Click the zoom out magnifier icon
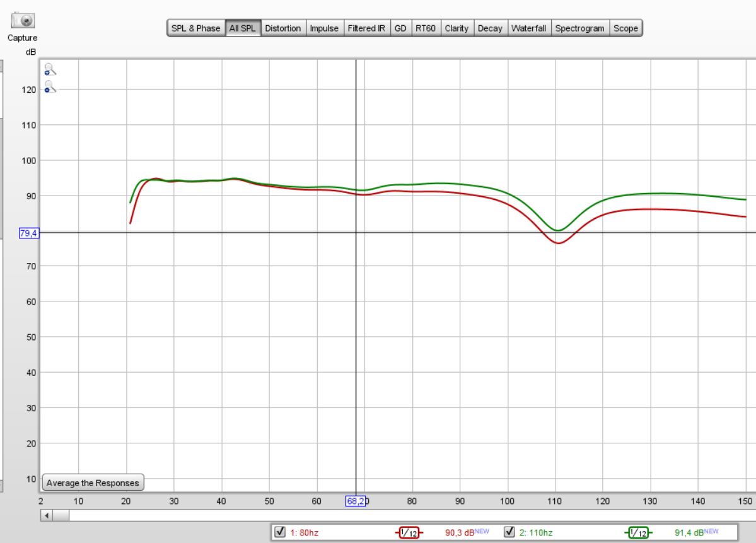This screenshot has width=756, height=543. coord(50,87)
